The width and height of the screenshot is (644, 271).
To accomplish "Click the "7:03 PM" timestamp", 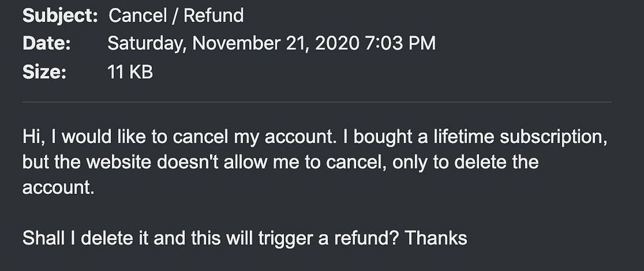I will tap(400, 44).
